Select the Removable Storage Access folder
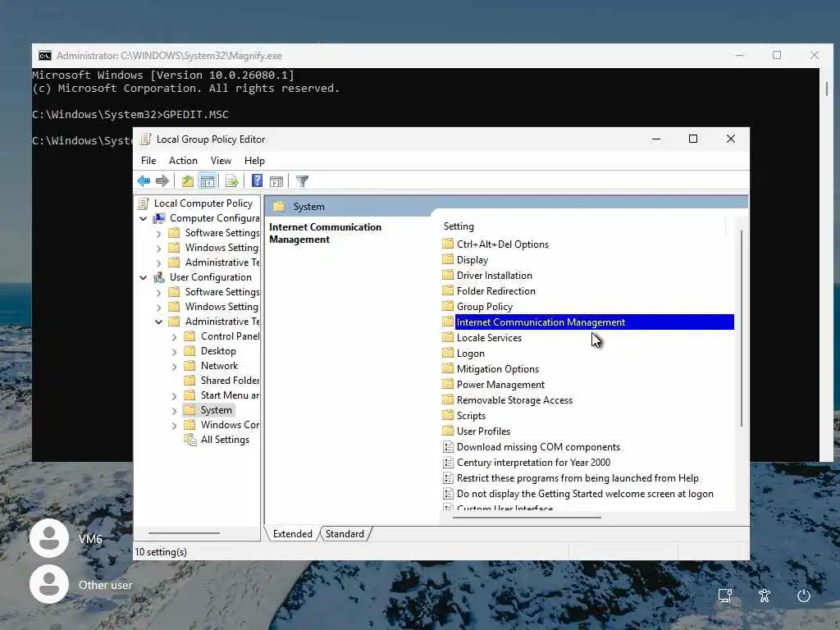 point(514,400)
